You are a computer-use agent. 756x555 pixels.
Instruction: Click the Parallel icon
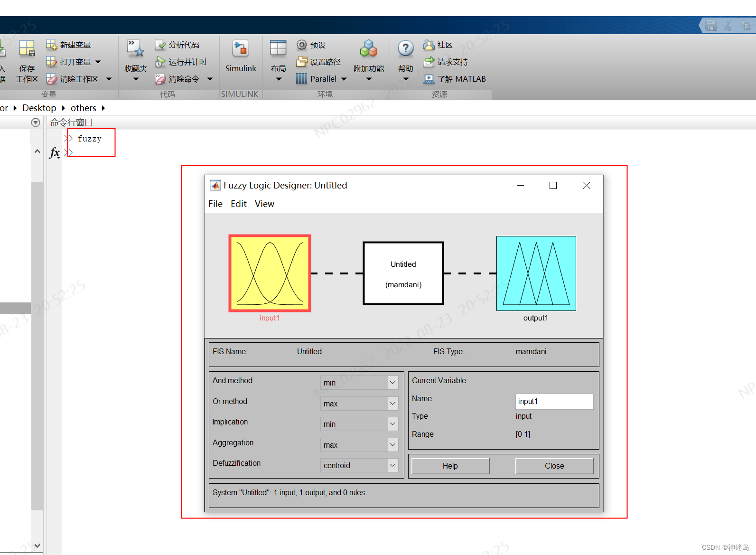[x=302, y=79]
